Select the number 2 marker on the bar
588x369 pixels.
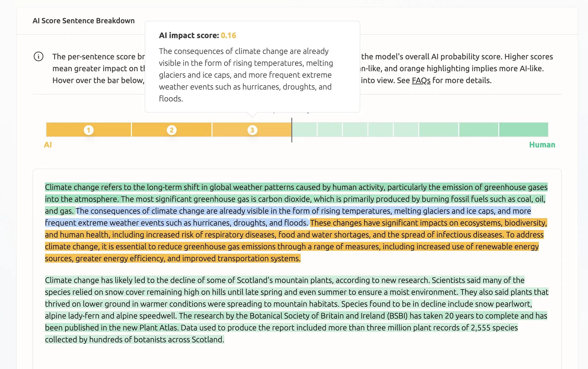(172, 130)
